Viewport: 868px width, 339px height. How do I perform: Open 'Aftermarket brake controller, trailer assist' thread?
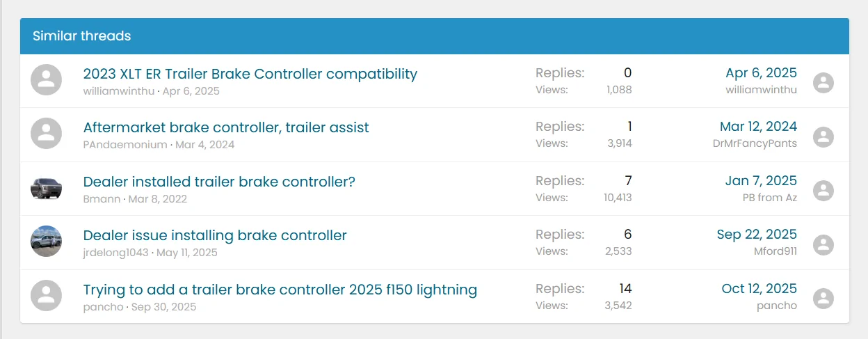coord(226,127)
